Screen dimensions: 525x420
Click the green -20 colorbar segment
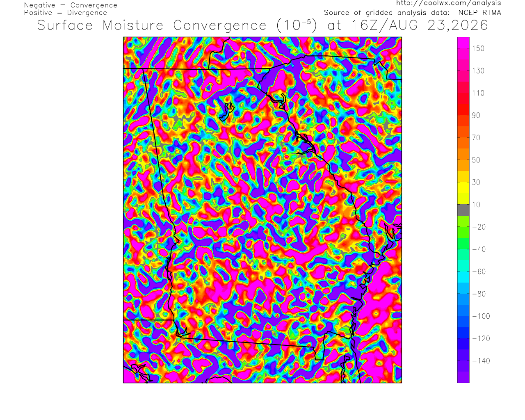pos(463,227)
